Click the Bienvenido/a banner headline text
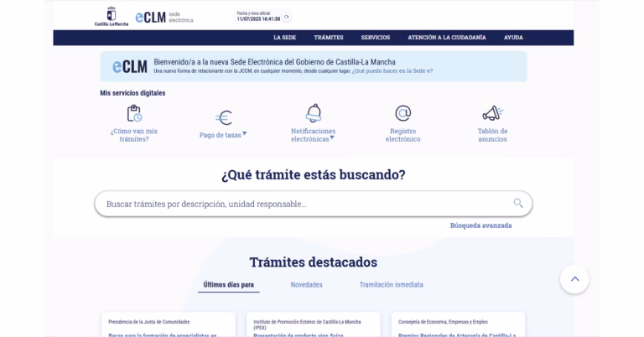This screenshot has height=337, width=644. [x=275, y=62]
